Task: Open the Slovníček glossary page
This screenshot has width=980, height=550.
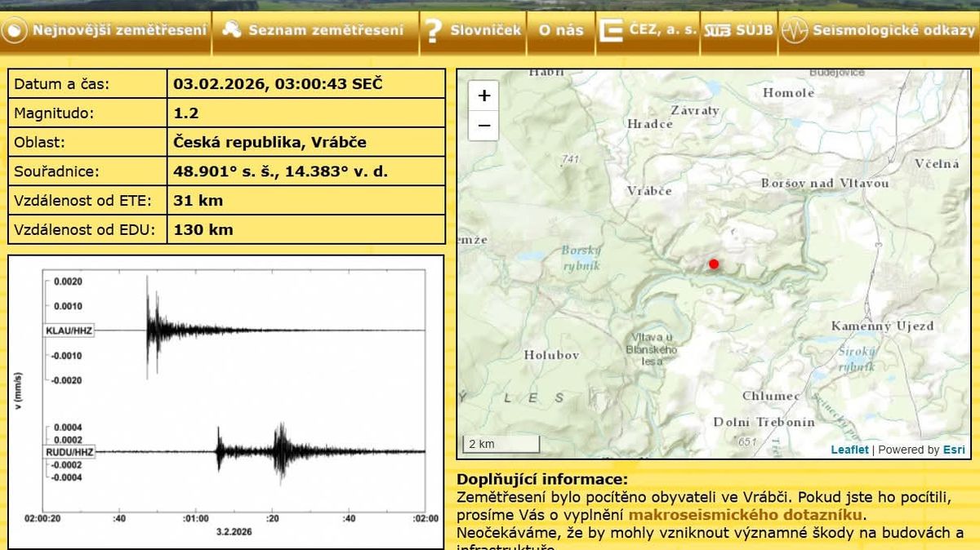Action: [485, 31]
